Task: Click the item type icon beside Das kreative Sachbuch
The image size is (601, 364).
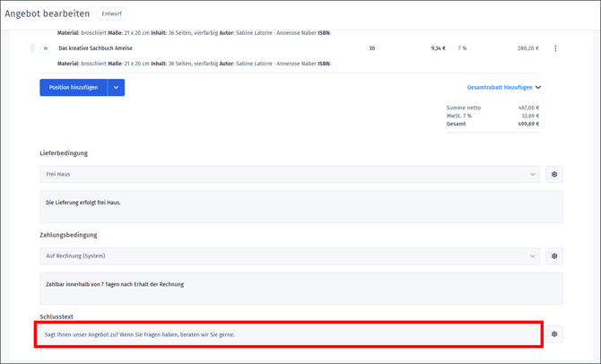Action: click(x=45, y=48)
